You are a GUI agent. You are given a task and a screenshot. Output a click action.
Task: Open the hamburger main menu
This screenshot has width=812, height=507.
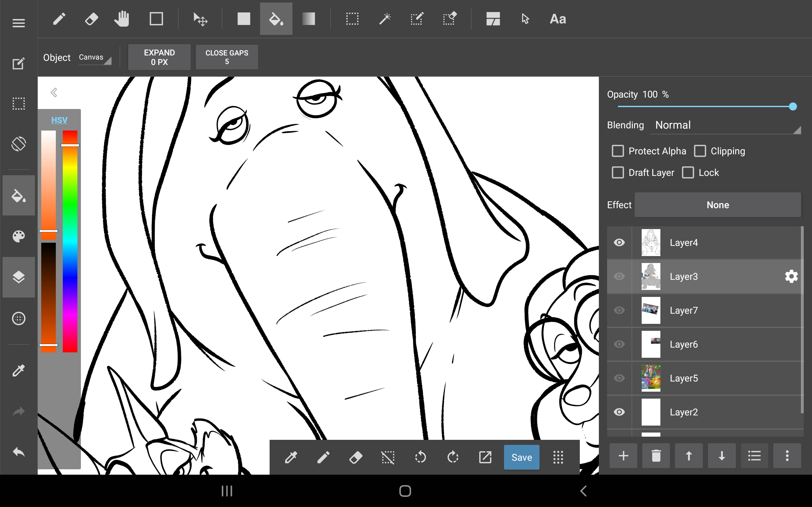18,23
